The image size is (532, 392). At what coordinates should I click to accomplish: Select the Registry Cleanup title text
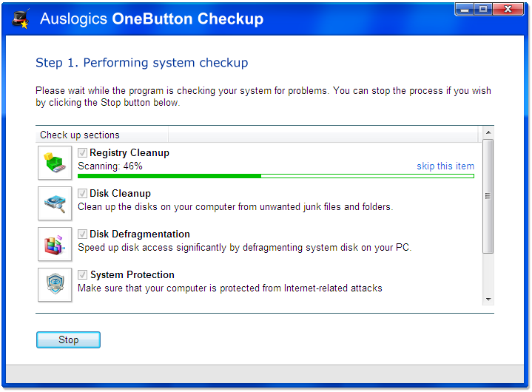click(129, 152)
